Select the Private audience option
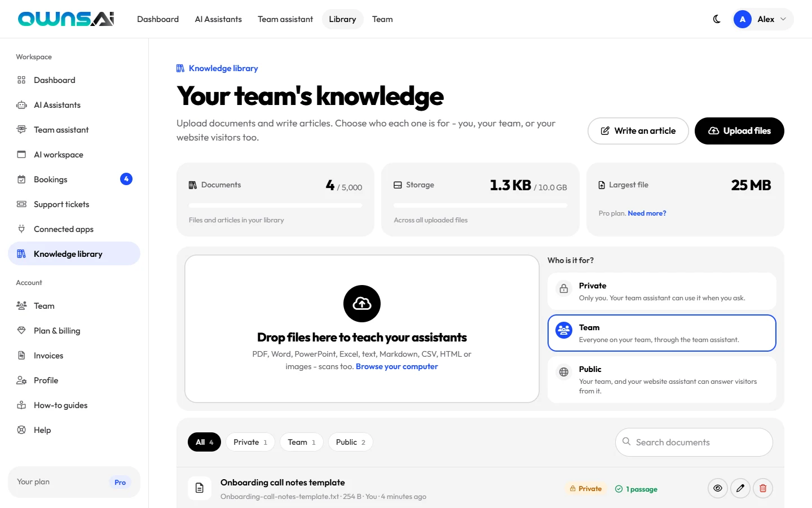Image resolution: width=812 pixels, height=508 pixels. (x=662, y=291)
